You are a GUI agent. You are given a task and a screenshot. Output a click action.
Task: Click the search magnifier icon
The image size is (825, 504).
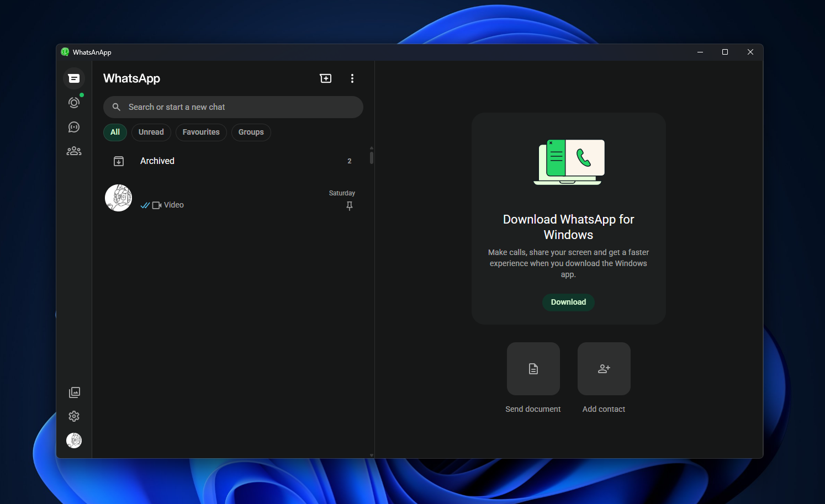click(x=117, y=107)
